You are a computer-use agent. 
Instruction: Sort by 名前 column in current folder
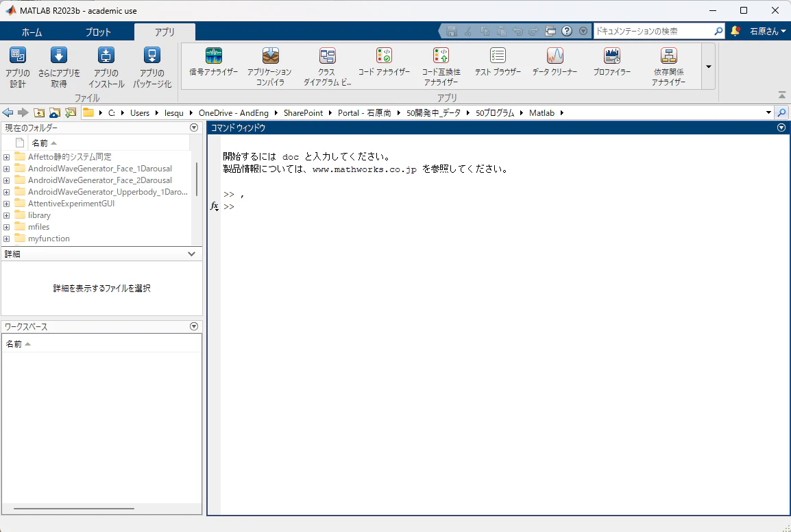[45, 143]
